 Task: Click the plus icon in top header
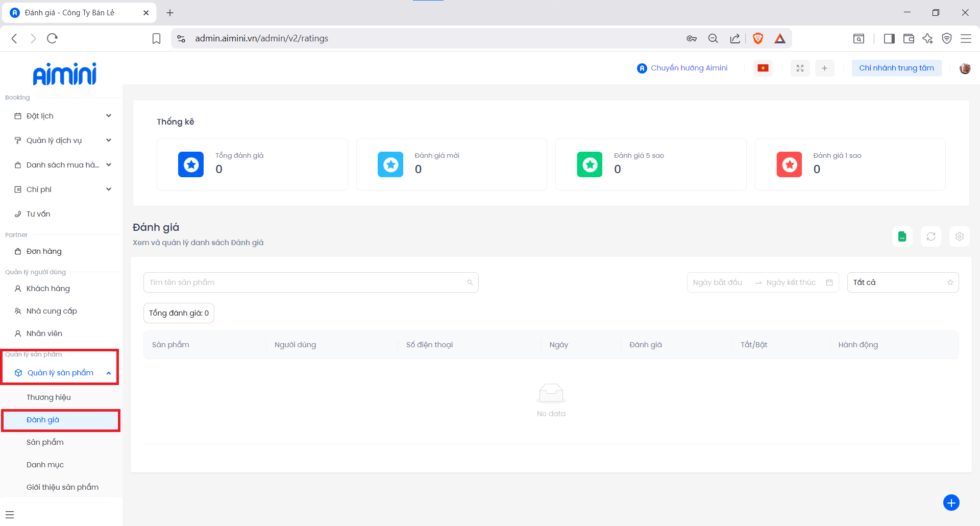coord(824,68)
